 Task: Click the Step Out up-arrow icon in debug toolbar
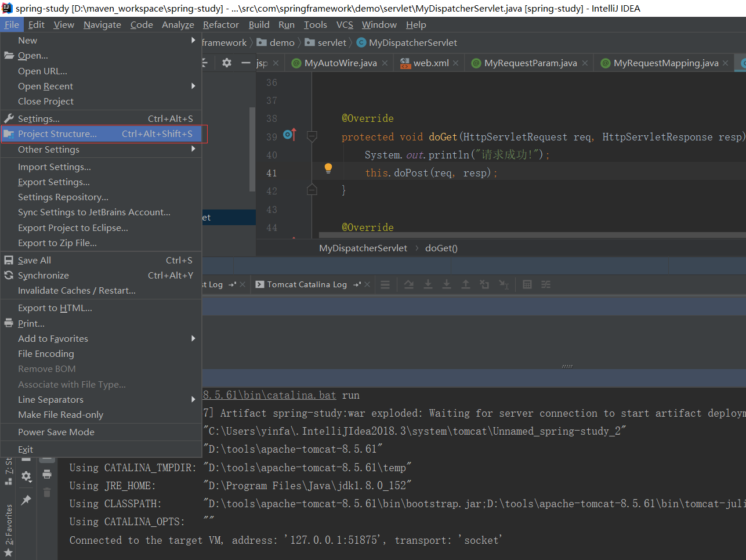coord(466,284)
